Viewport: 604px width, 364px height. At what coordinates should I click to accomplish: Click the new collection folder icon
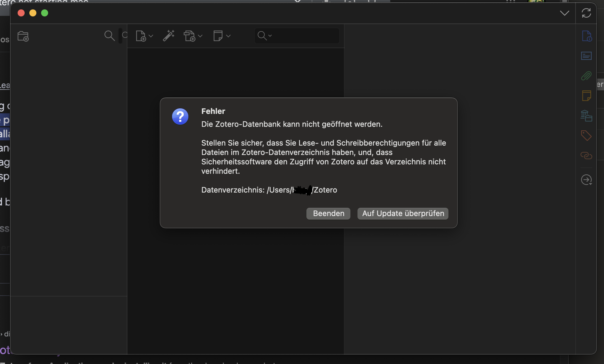[23, 36]
